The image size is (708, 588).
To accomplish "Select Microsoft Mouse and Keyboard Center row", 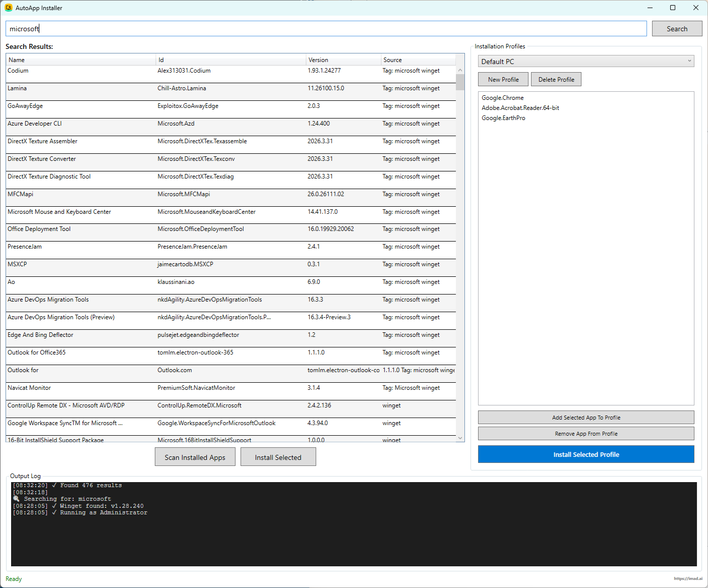I will click(231, 215).
